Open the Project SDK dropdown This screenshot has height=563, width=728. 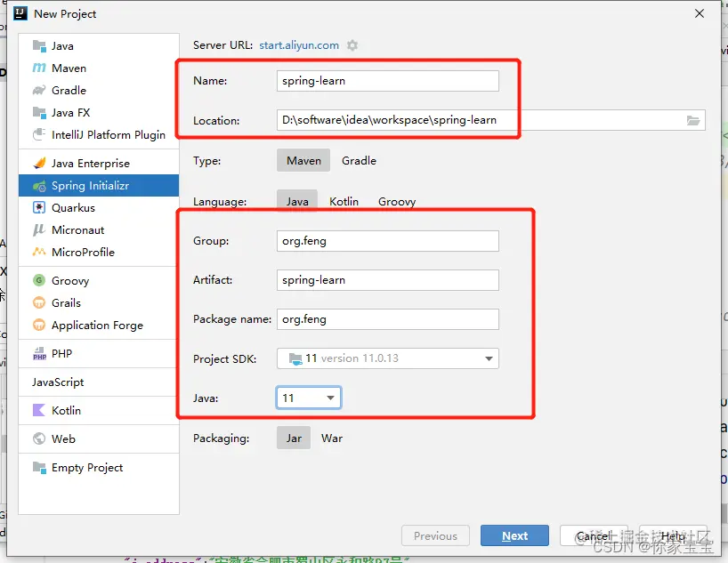pyautogui.click(x=388, y=358)
